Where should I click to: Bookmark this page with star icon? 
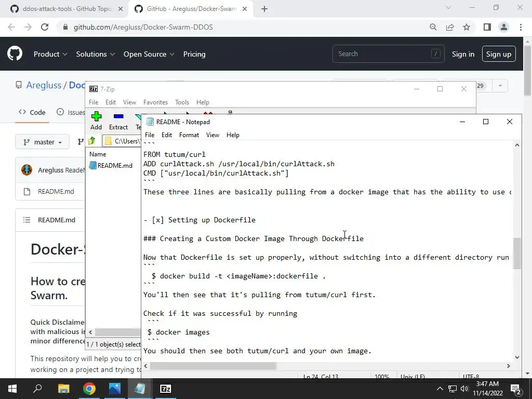pyautogui.click(x=467, y=27)
